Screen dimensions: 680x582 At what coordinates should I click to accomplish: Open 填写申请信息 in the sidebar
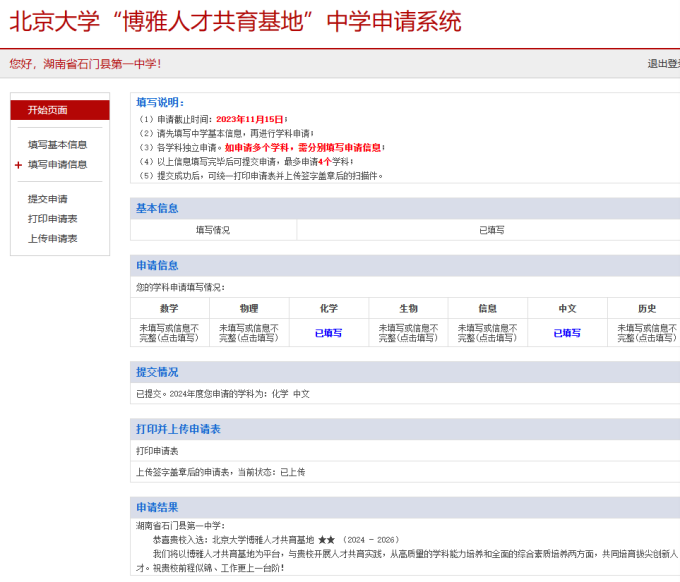pos(57,165)
